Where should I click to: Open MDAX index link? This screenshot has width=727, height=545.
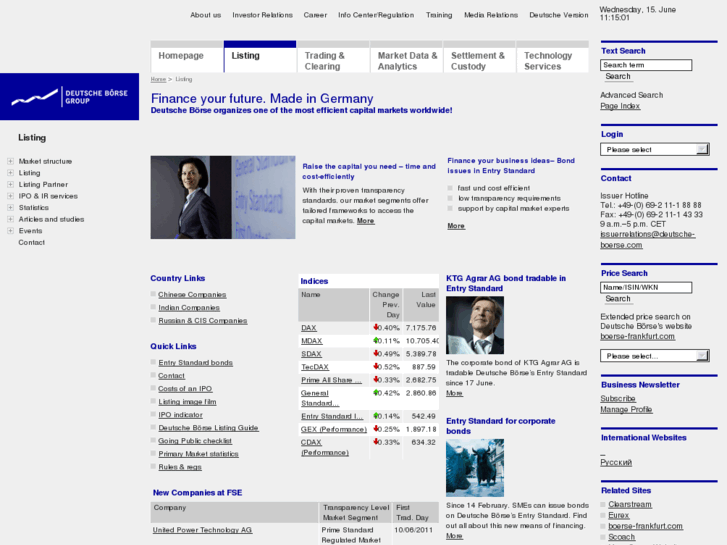coord(312,341)
